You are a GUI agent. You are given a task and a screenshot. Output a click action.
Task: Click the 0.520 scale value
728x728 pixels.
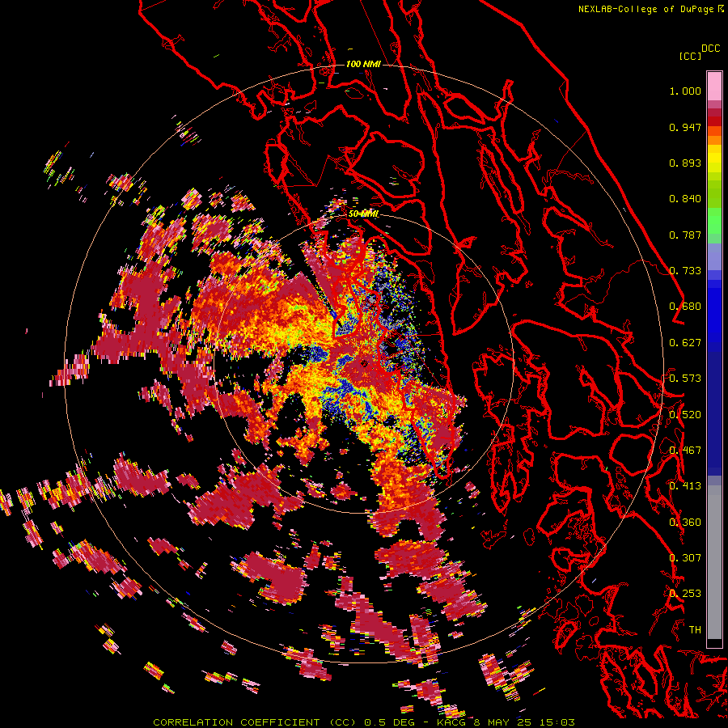click(685, 415)
